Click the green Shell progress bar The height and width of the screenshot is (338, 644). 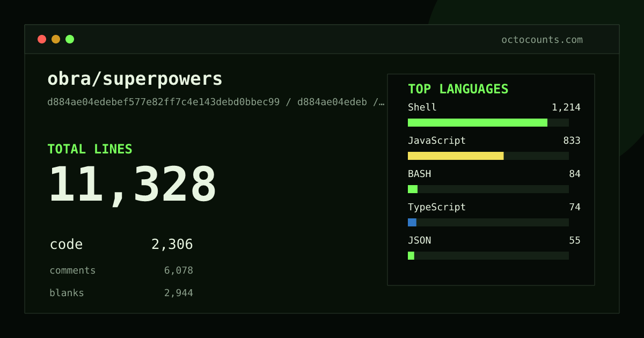pos(488,122)
